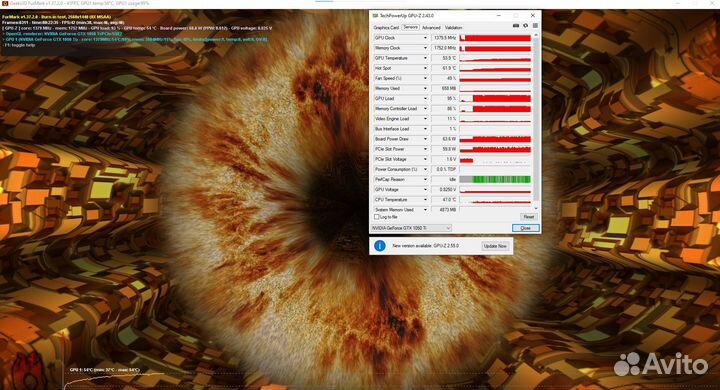Click the 61.9 °C Hot Spot value
The width and height of the screenshot is (720, 390).
tap(444, 68)
